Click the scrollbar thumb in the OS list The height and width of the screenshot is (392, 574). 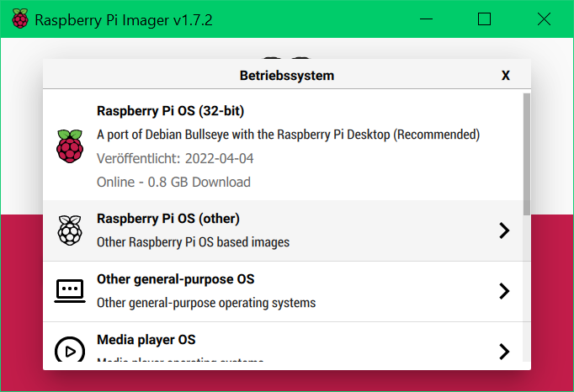(x=527, y=151)
